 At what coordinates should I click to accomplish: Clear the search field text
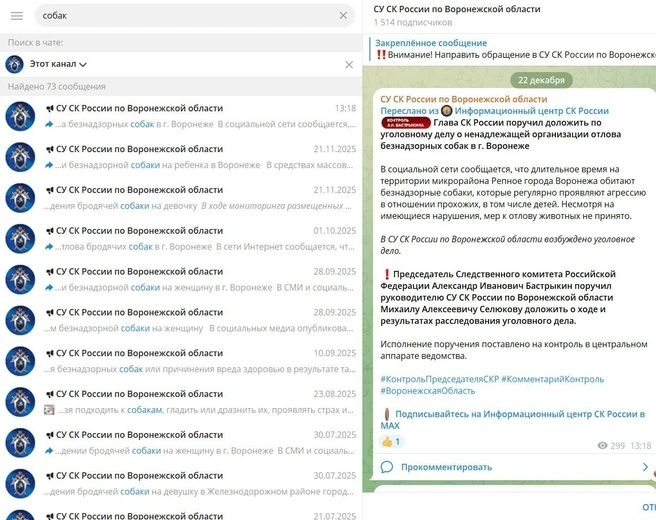pyautogui.click(x=343, y=15)
